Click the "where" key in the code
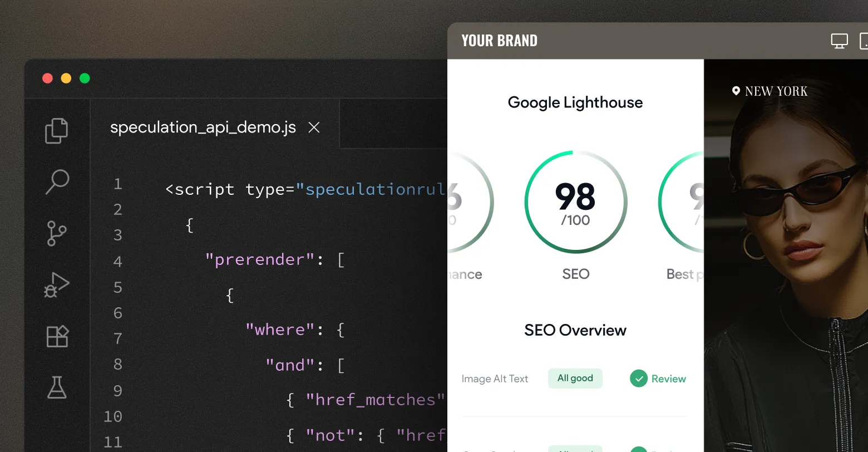 (x=280, y=330)
